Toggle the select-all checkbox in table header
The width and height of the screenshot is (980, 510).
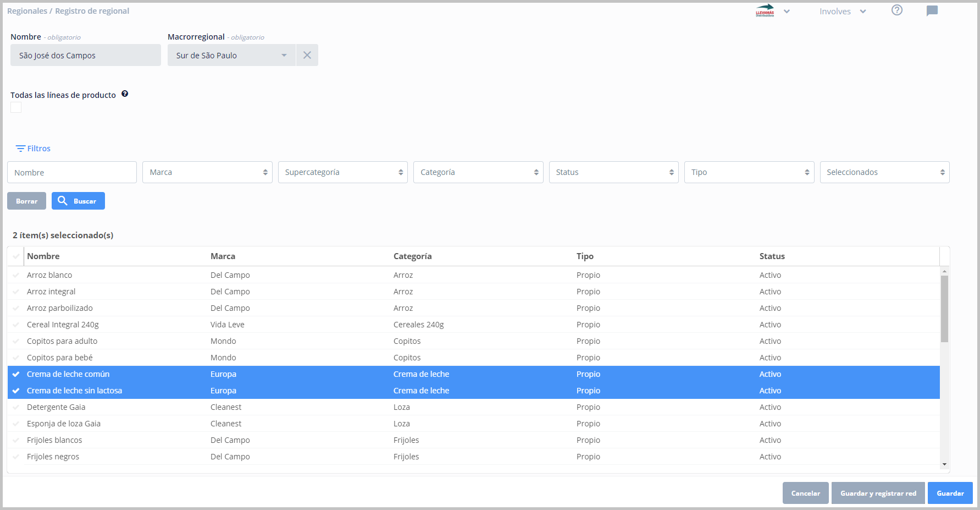click(x=16, y=256)
